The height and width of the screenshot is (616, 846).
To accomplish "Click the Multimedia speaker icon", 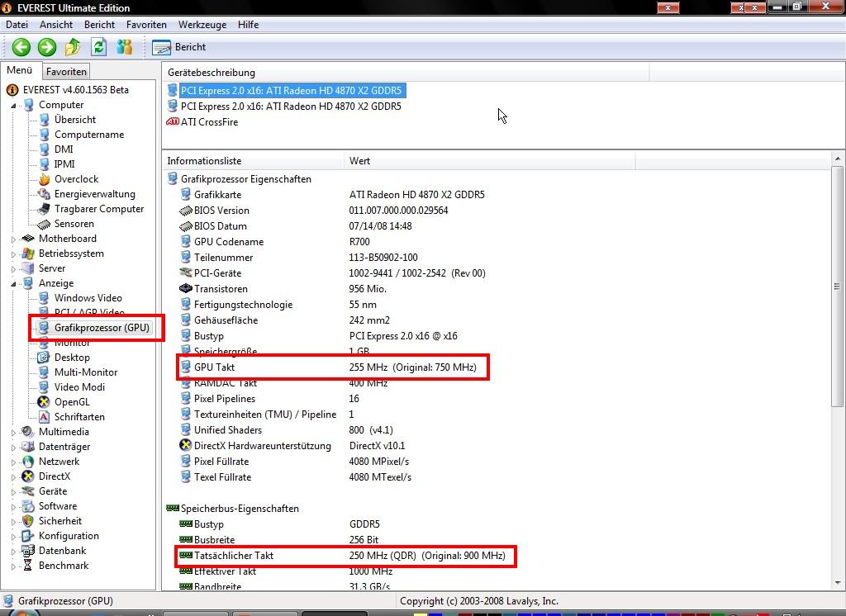I will (27, 432).
